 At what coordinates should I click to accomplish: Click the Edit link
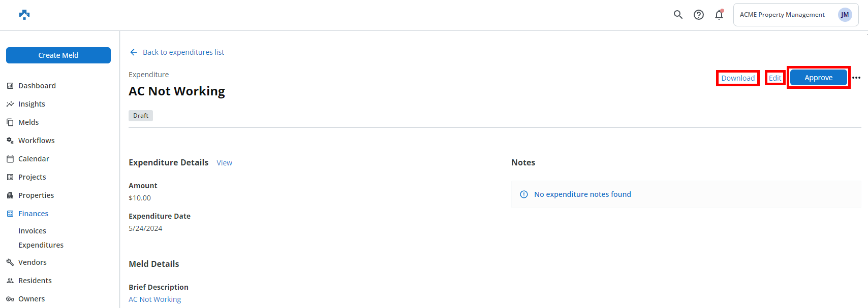[x=775, y=78]
